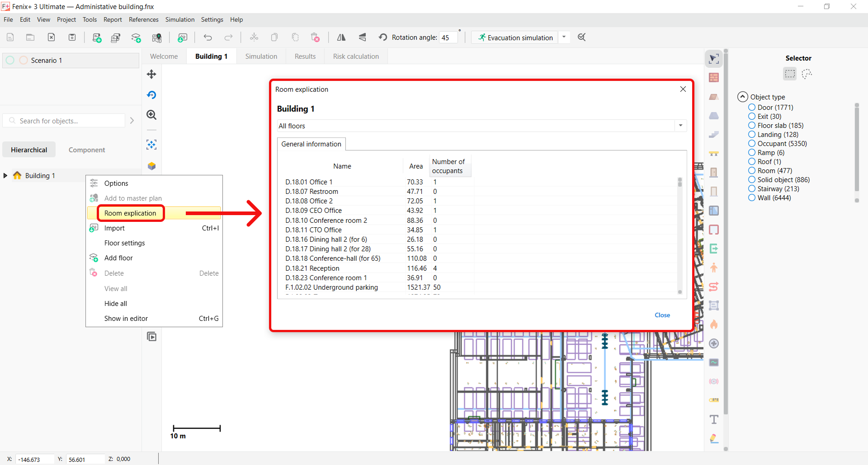Select the wall drawing tool icon
868x465 pixels.
[x=714, y=78]
